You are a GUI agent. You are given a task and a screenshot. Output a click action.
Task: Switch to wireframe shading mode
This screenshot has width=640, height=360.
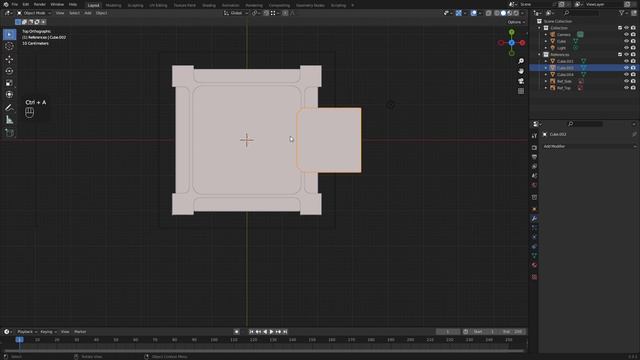coord(497,13)
